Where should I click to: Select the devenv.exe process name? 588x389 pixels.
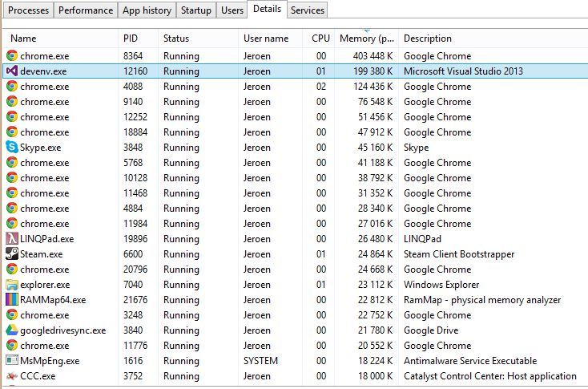43,71
